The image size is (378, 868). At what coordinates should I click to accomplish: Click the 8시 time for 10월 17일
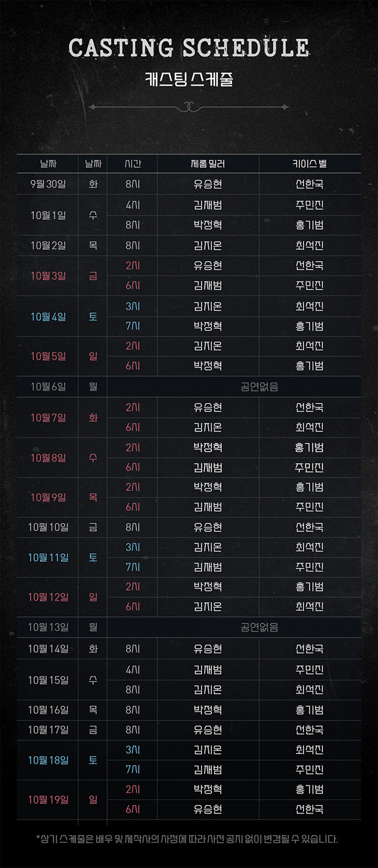(x=133, y=730)
